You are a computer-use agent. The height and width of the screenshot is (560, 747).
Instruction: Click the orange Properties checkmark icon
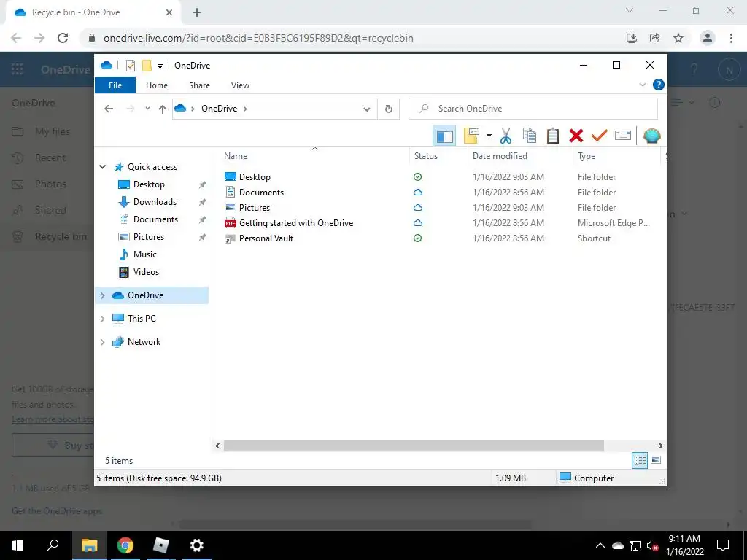pos(599,136)
